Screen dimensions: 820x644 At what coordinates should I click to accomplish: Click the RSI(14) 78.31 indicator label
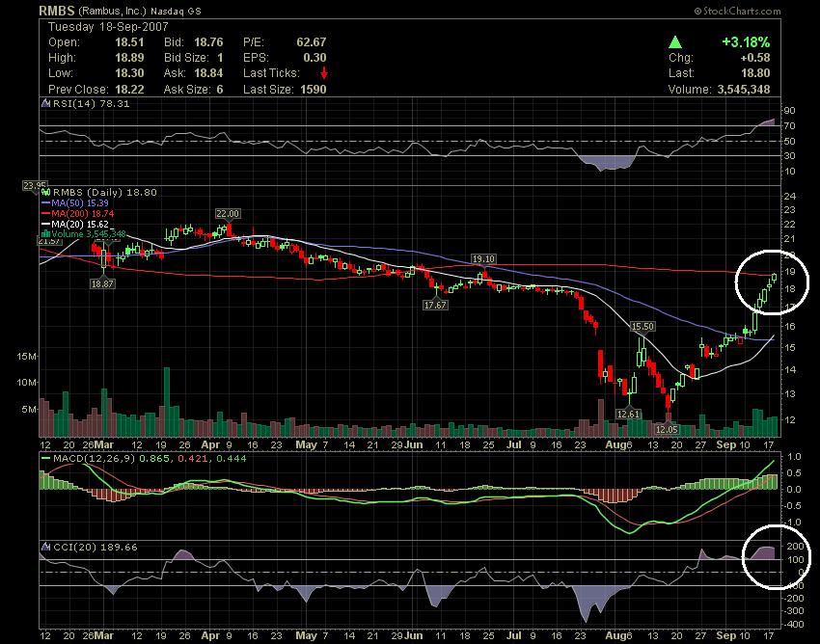(x=91, y=103)
